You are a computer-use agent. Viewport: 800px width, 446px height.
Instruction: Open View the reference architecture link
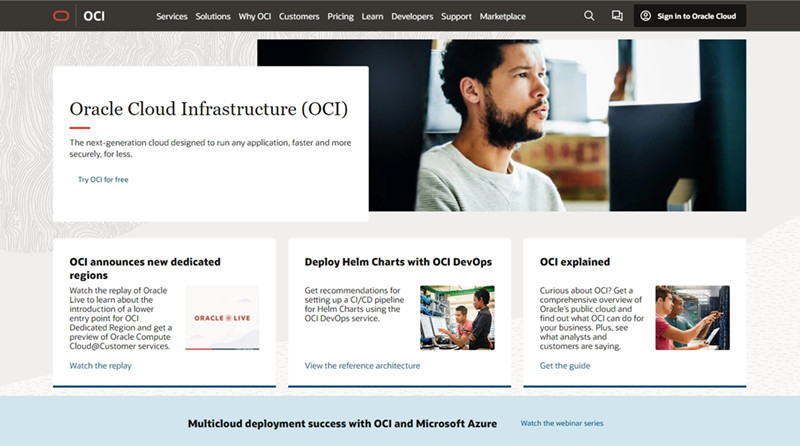click(362, 365)
